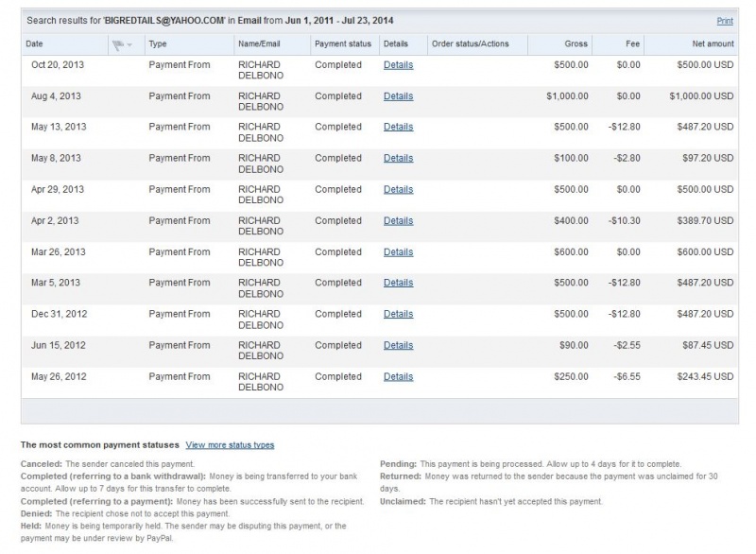Open Details for Apr 29, 2013 payment
This screenshot has width=756, height=554.
click(398, 189)
